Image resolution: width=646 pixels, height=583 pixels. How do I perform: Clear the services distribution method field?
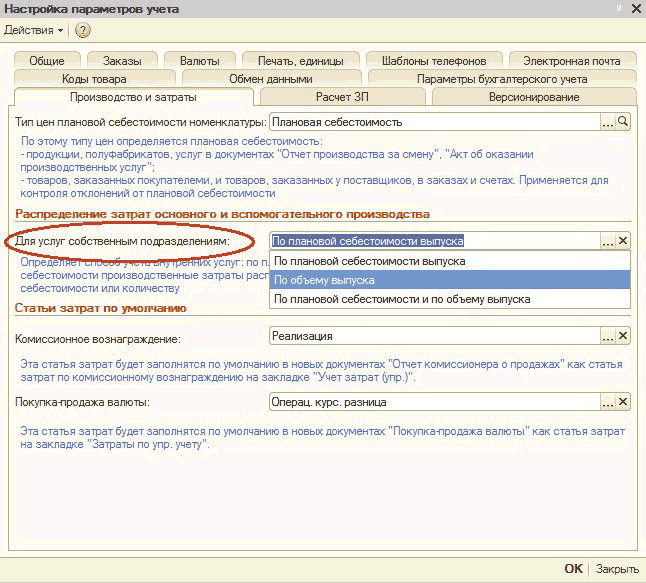(623, 241)
